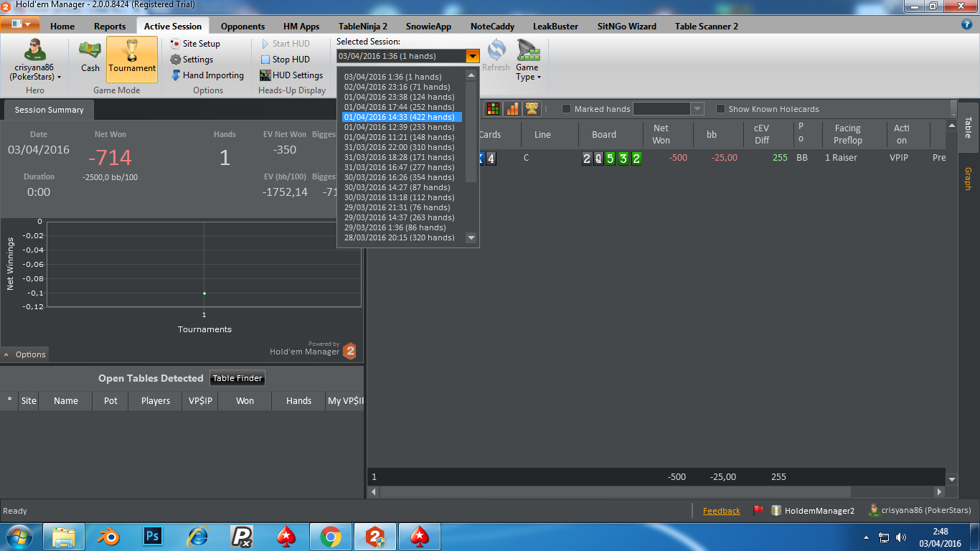Click the Table Finder button
The width and height of the screenshot is (980, 551).
coord(237,378)
